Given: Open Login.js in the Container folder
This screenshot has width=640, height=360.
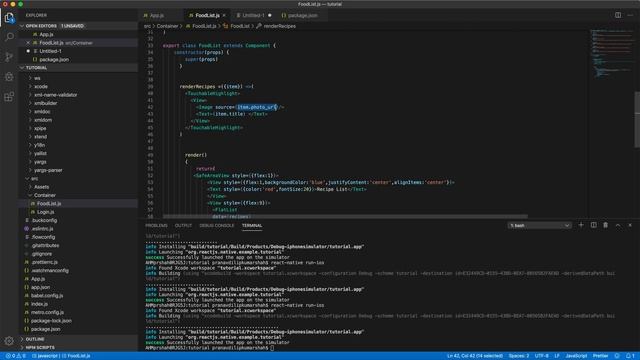Looking at the screenshot, I should click(45, 212).
